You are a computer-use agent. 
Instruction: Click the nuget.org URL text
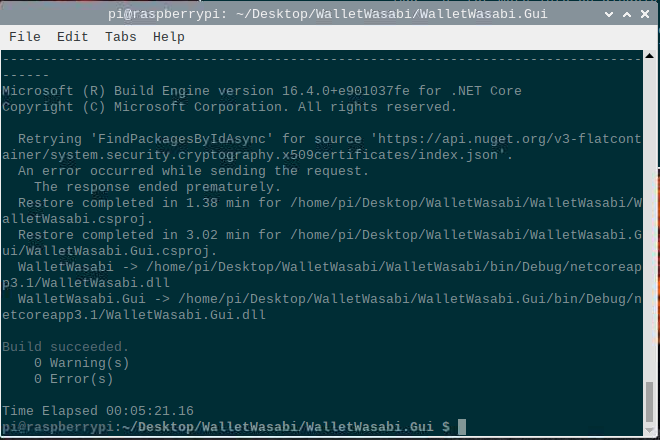pyautogui.click(x=322, y=147)
